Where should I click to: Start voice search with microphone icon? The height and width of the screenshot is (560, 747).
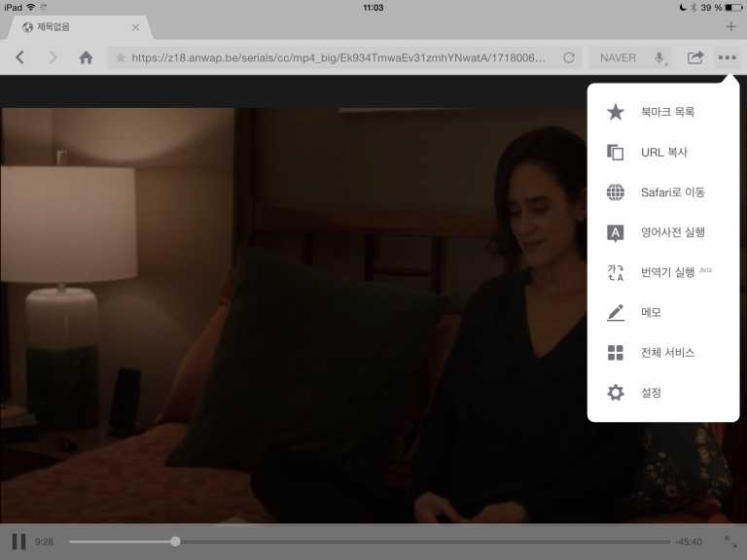point(659,58)
